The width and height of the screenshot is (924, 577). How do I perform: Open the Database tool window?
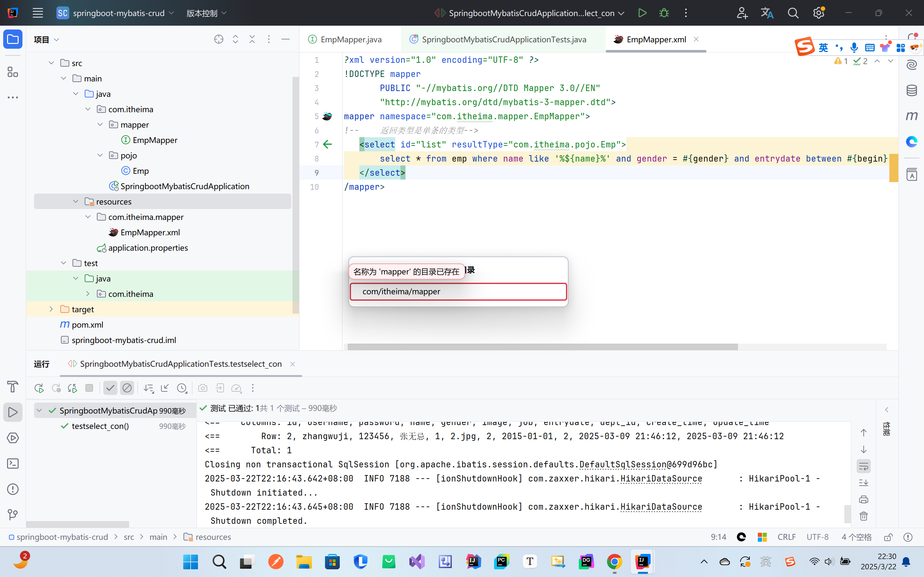coord(912,90)
